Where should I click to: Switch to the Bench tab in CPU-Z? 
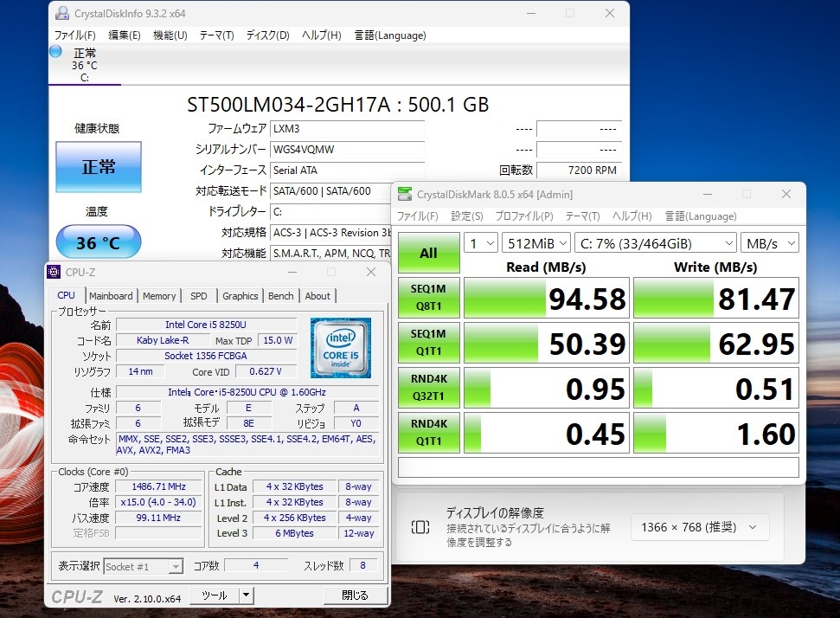[x=280, y=296]
